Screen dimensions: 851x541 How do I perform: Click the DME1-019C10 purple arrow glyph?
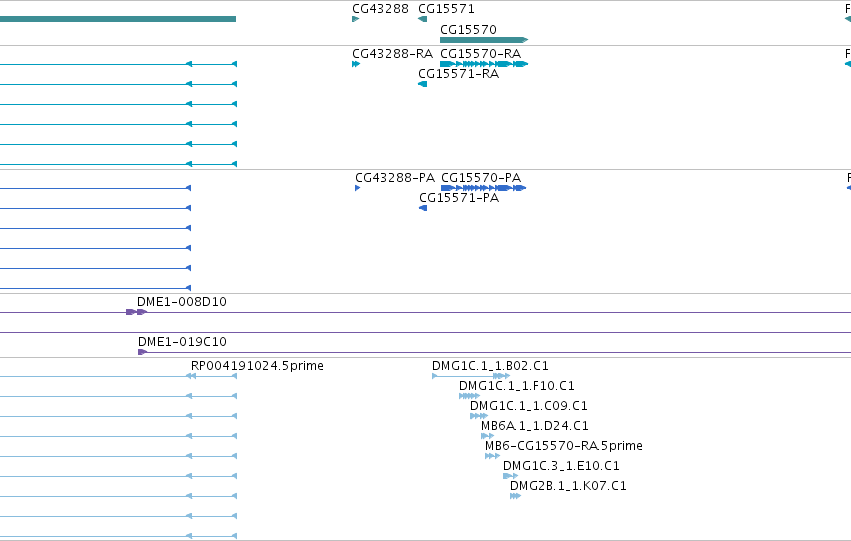[x=142, y=352]
